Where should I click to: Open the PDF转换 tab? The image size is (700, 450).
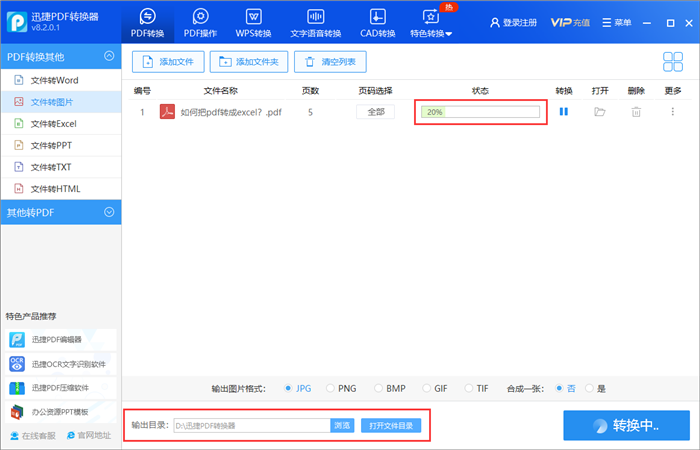[147, 22]
